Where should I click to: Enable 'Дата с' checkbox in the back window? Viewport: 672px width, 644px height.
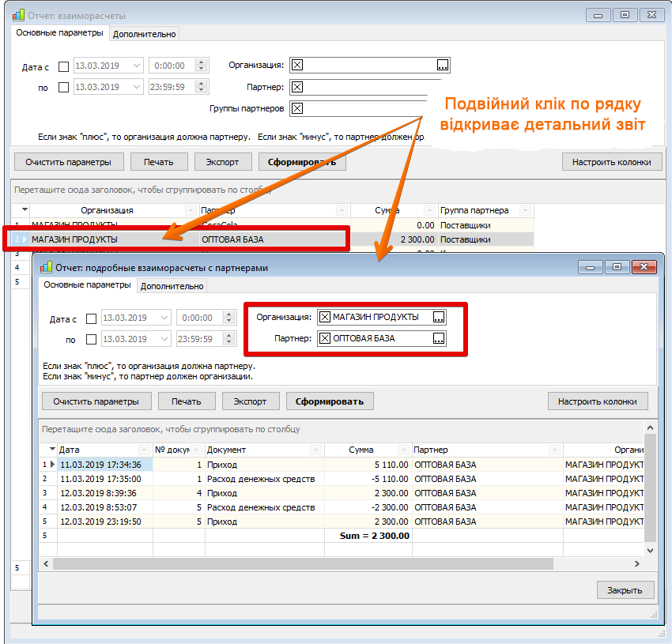pyautogui.click(x=63, y=67)
